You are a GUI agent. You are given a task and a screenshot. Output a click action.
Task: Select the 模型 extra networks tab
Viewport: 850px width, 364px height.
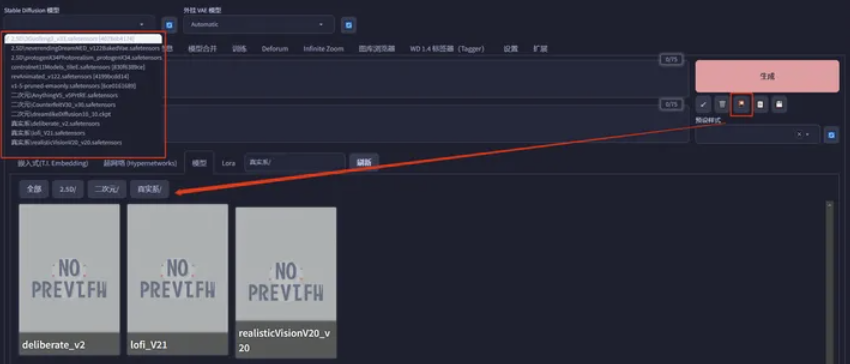pos(199,163)
